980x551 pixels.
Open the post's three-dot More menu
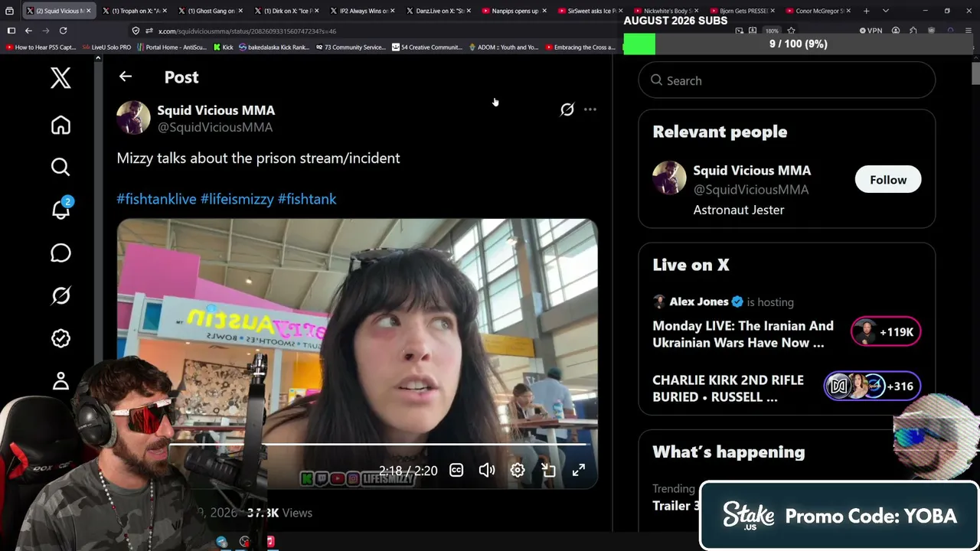[x=590, y=109]
